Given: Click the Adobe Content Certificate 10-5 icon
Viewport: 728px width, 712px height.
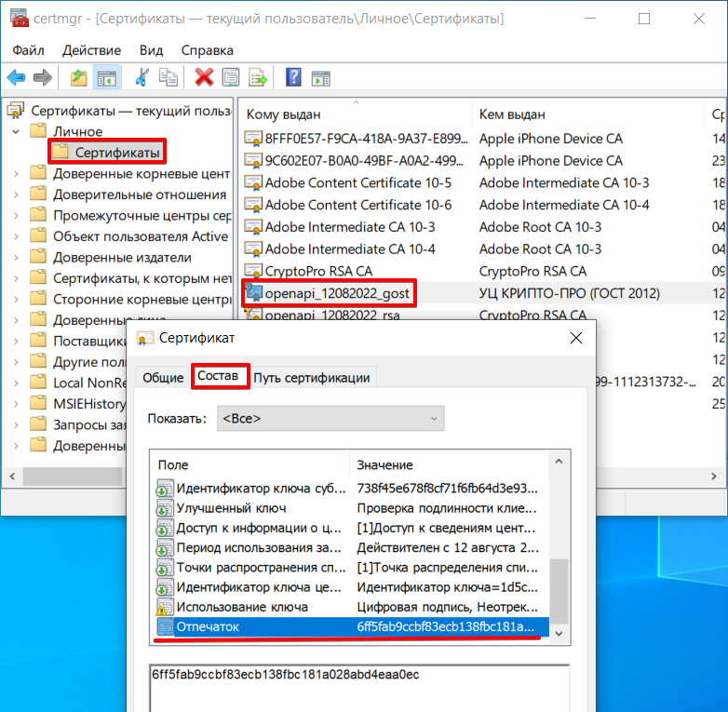Looking at the screenshot, I should click(253, 182).
